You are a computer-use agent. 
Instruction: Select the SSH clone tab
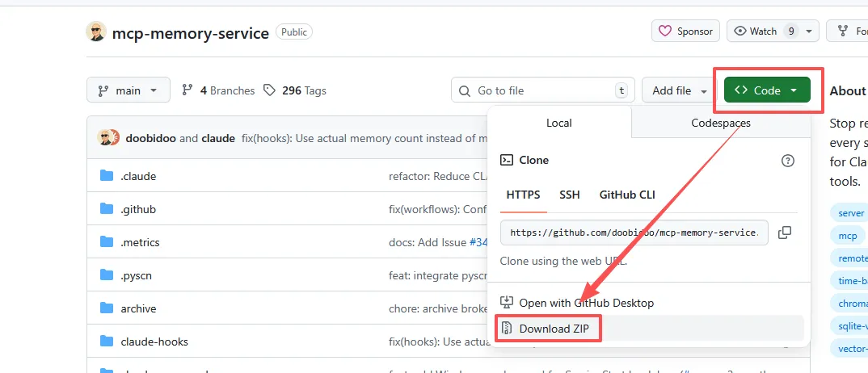570,195
